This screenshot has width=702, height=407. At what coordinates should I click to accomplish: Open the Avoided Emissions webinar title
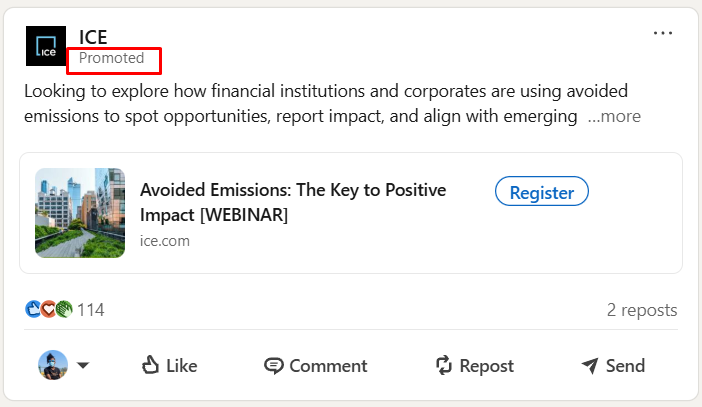click(293, 202)
